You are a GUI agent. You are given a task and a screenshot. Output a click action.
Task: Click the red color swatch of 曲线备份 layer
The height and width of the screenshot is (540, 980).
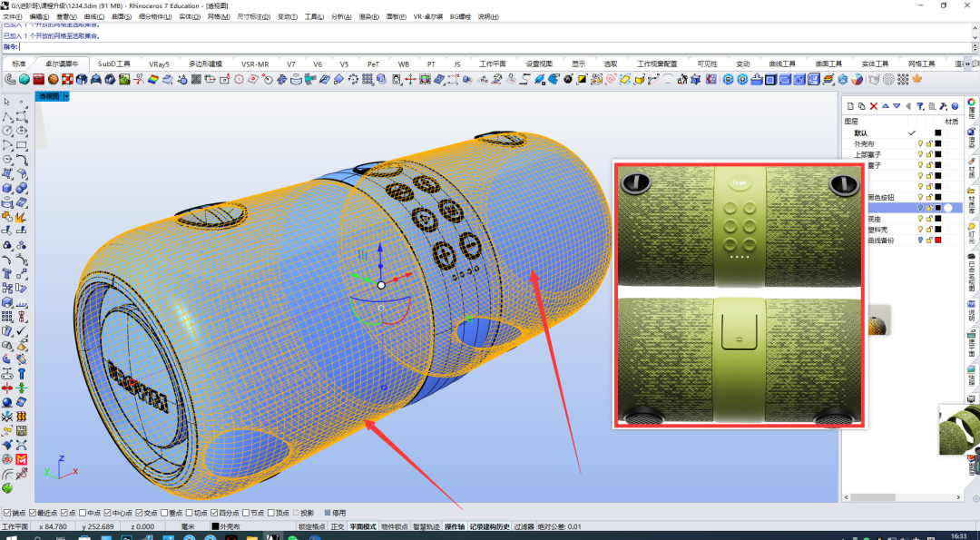coord(938,240)
